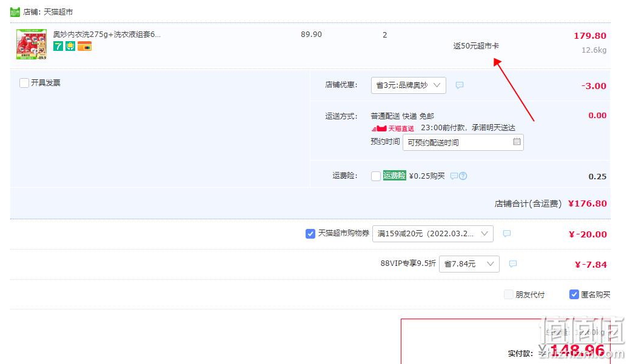Click the Tmall supermarket store icon
This screenshot has height=364, width=630.
tap(15, 12)
